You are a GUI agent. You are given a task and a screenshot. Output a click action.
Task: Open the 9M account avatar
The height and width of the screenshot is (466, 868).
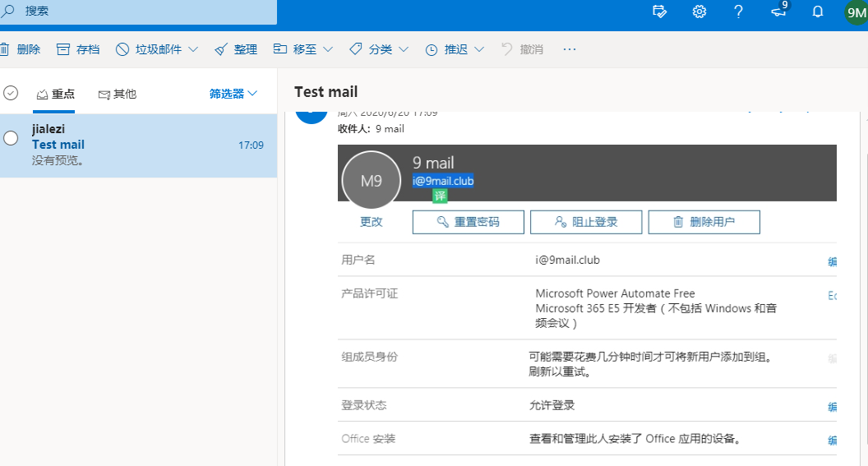point(856,12)
